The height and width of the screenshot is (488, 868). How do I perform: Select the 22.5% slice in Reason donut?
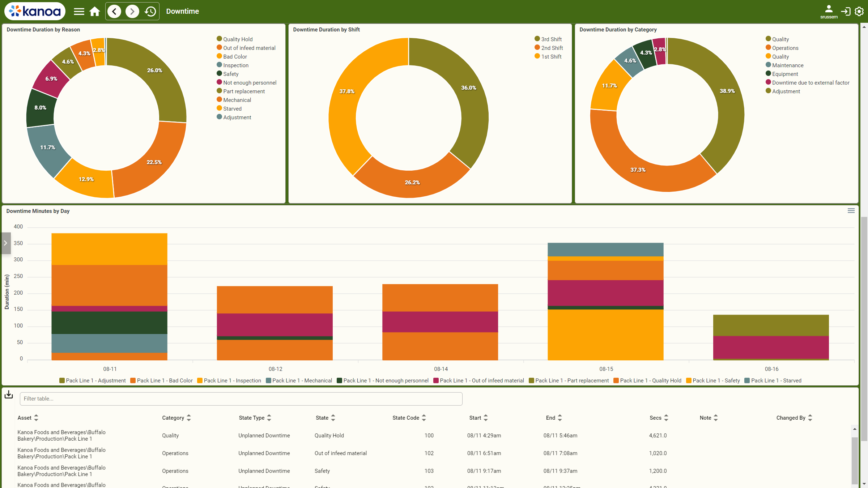[x=154, y=162]
